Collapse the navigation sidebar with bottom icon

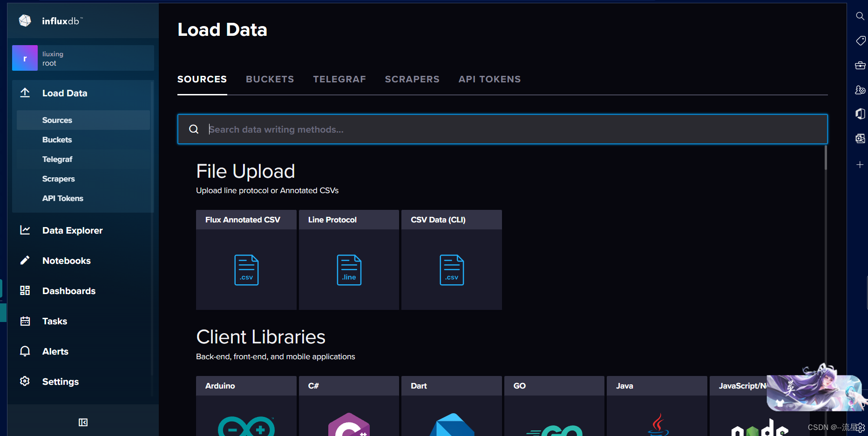coord(83,422)
